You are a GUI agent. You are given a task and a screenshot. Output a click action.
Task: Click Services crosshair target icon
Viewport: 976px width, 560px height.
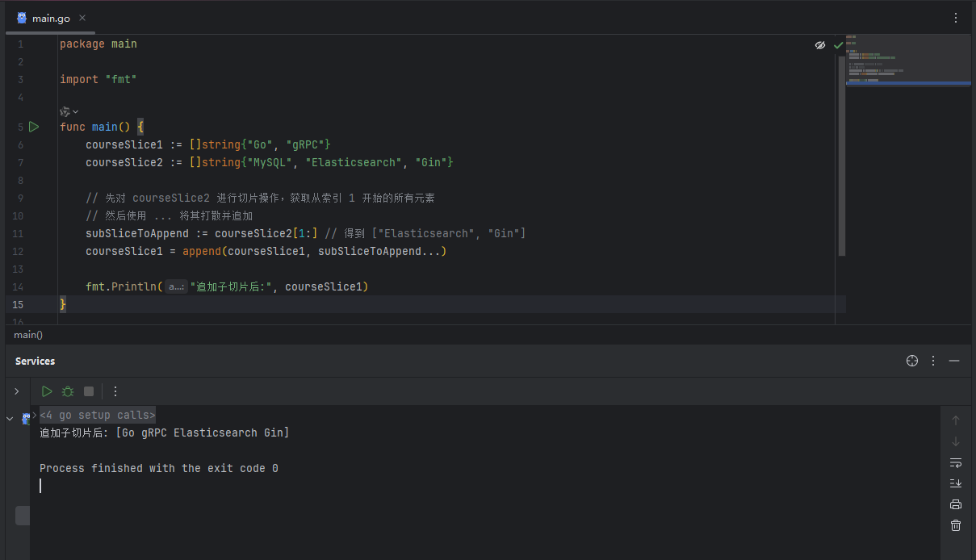(x=912, y=361)
